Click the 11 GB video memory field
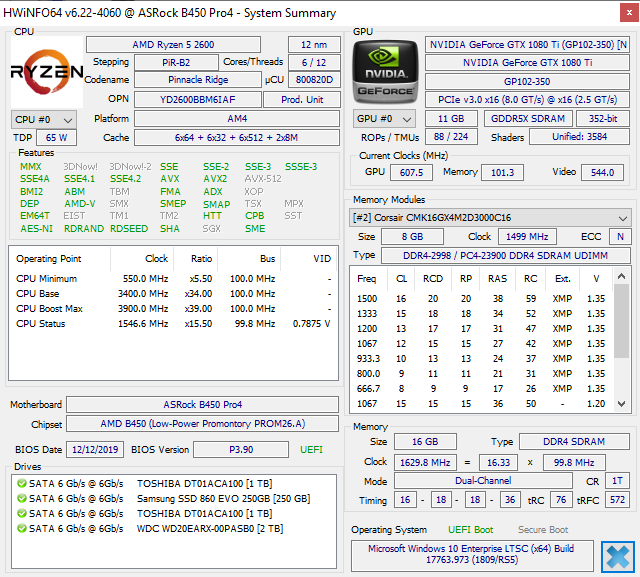 [451, 118]
